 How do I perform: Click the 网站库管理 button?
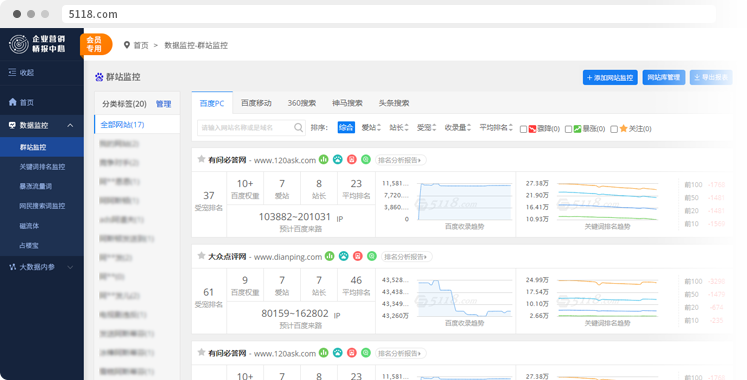pos(664,77)
